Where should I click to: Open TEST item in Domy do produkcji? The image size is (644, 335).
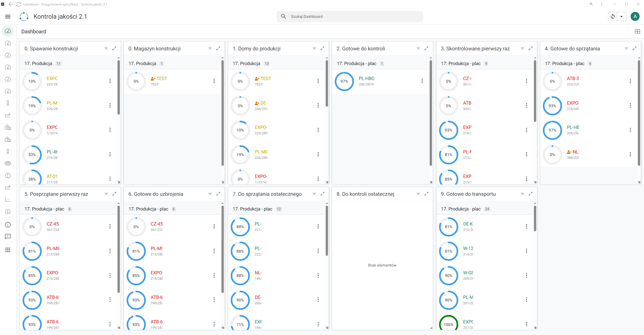266,79
